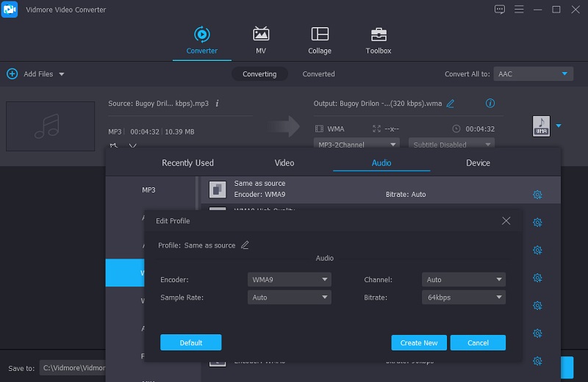The image size is (588, 382).
Task: Click the pencil icon to rename output file
Action: click(451, 104)
